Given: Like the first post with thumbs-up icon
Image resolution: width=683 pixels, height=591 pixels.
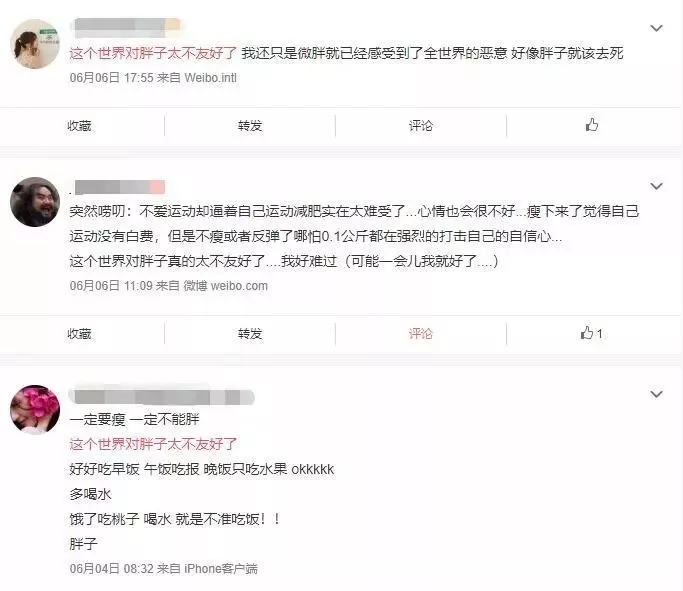Looking at the screenshot, I should [x=592, y=125].
